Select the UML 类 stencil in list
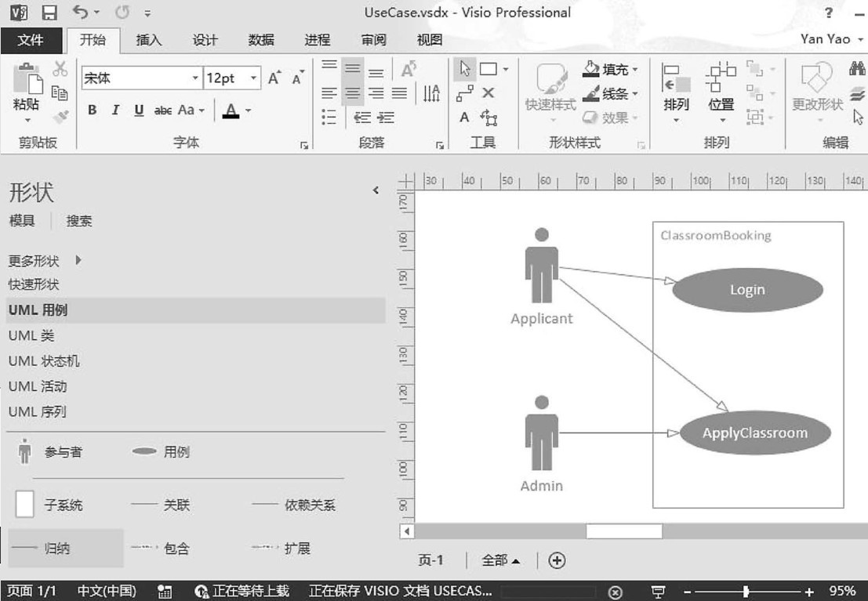 pos(31,335)
